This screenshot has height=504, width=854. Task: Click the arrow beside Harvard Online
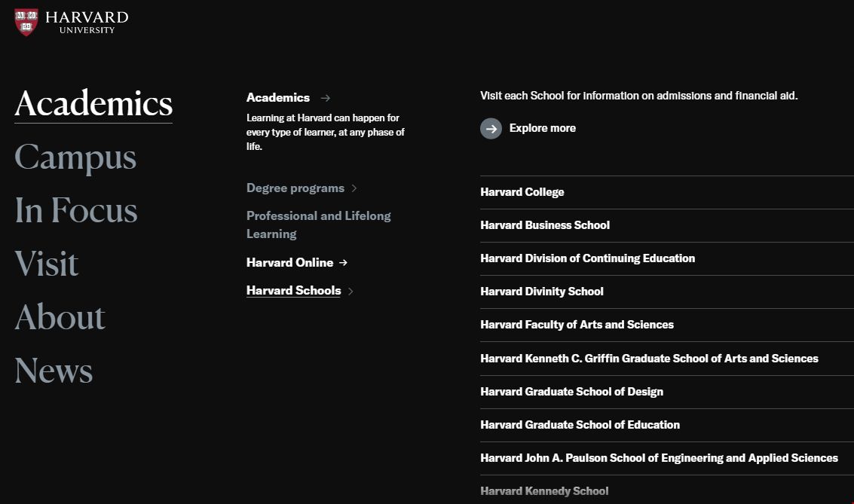[x=343, y=262]
